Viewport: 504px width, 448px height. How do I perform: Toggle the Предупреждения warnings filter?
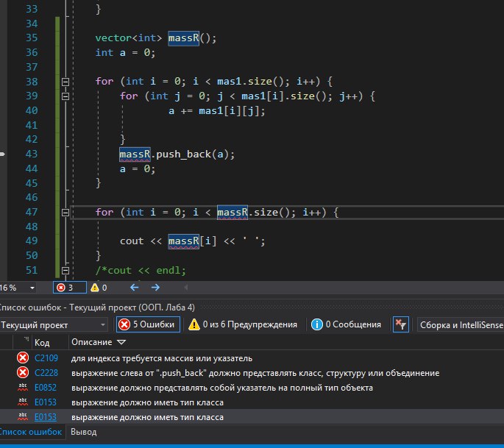[243, 324]
